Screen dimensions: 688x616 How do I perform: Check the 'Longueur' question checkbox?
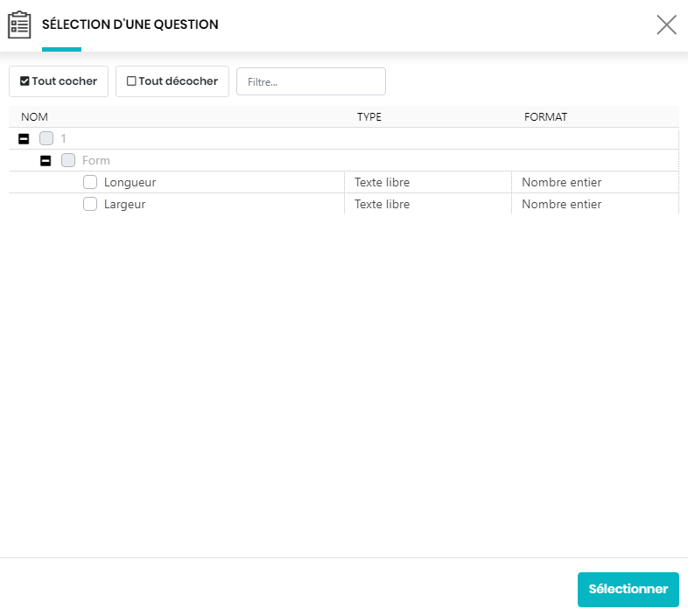(x=90, y=182)
